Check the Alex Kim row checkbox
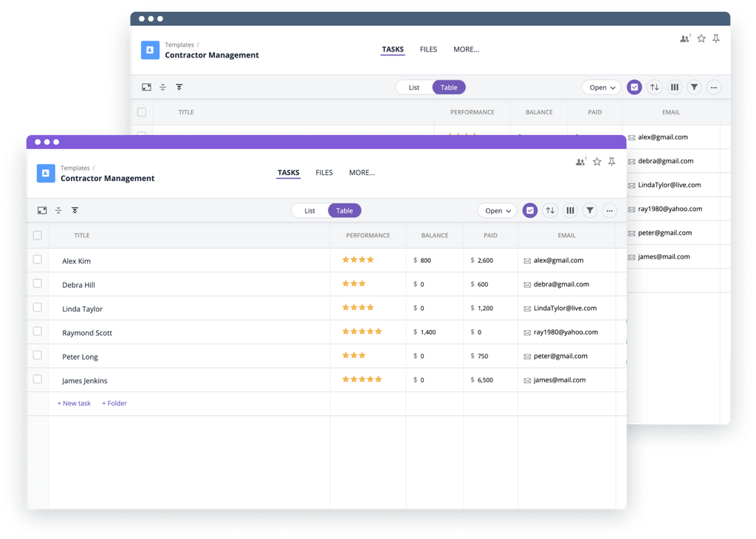The height and width of the screenshot is (539, 756). [37, 259]
